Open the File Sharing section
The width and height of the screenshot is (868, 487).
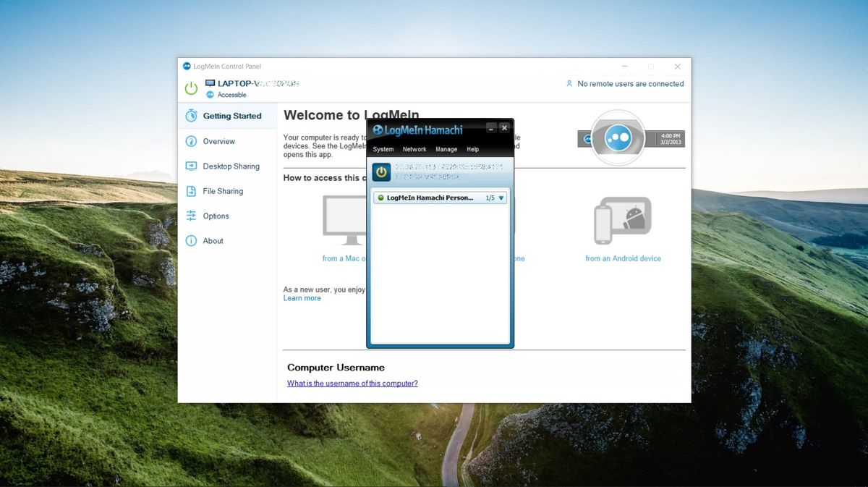223,191
